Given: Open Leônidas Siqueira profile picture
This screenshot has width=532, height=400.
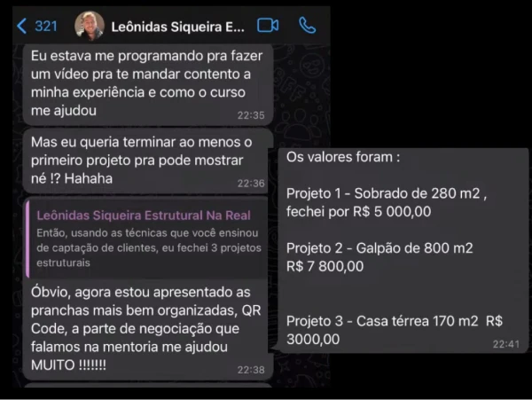Looking at the screenshot, I should [90, 26].
